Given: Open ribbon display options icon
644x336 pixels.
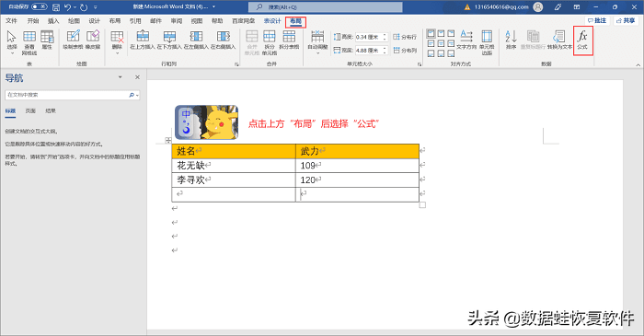Looking at the screenshot, I should click(577, 7).
